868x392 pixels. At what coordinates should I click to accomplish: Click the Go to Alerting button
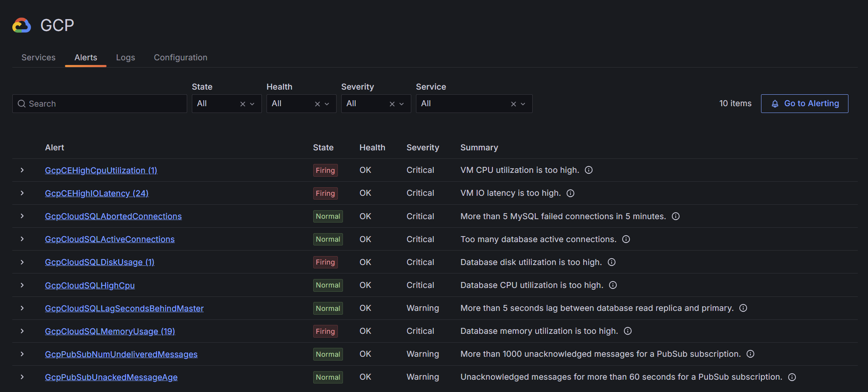click(x=804, y=104)
